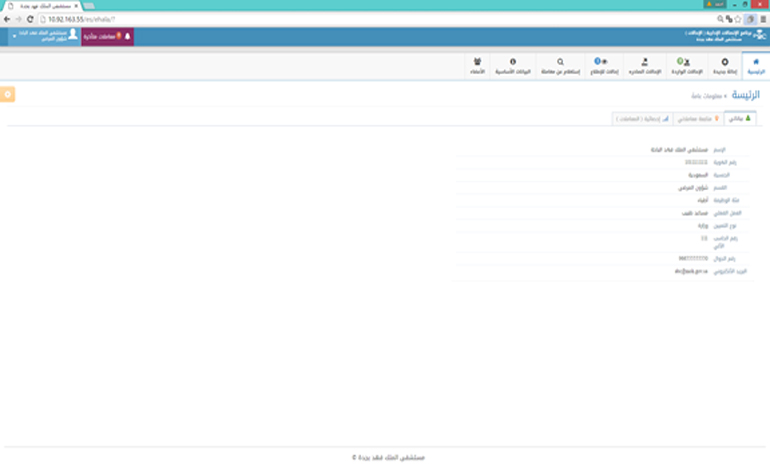This screenshot has width=770, height=470.
Task: Reload the page with browser refresh button
Action: (31, 18)
